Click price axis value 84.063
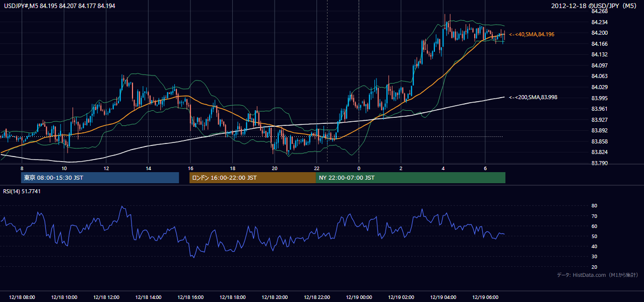The width and height of the screenshot is (644, 302). click(x=600, y=77)
